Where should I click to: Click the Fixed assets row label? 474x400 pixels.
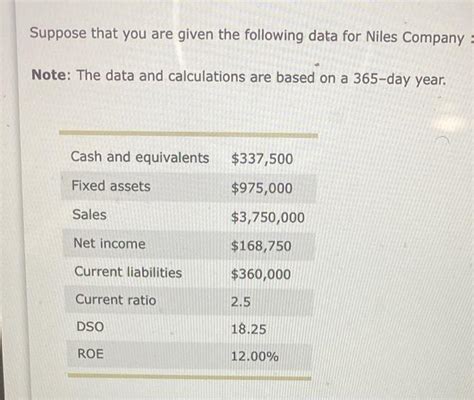[x=111, y=186]
